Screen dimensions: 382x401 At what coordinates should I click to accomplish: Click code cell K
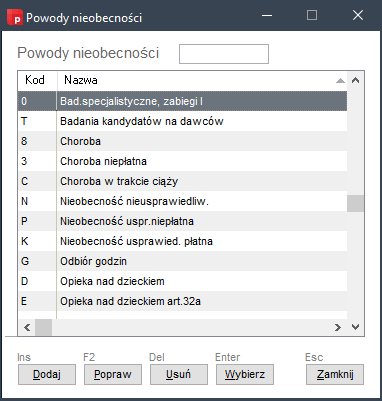(x=37, y=241)
